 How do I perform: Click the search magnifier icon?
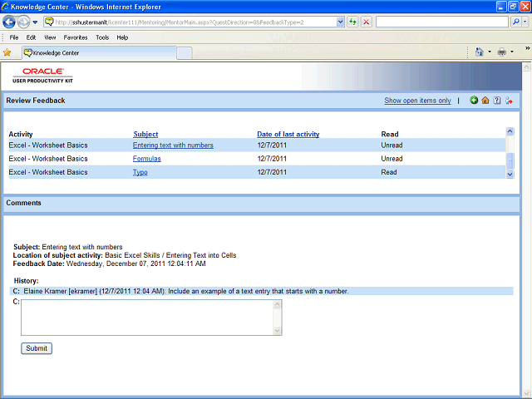[515, 22]
